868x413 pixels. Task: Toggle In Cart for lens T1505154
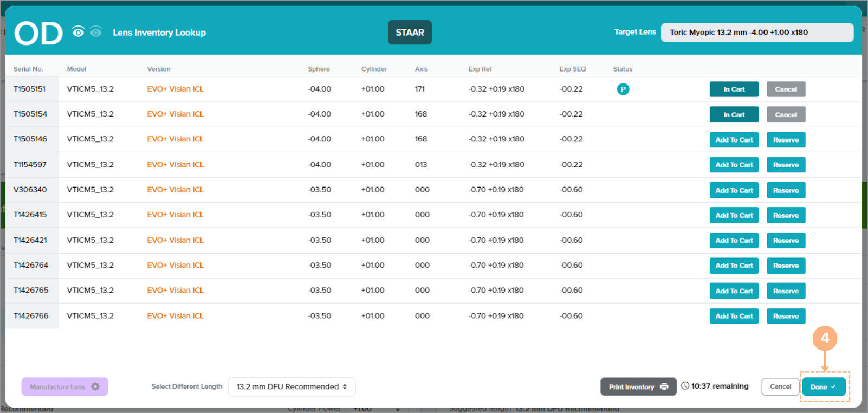734,114
